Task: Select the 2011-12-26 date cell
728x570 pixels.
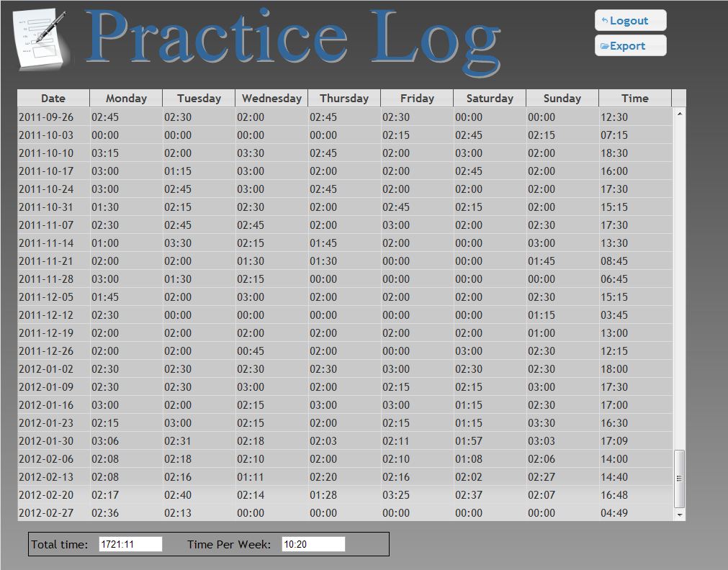Action: click(x=53, y=351)
